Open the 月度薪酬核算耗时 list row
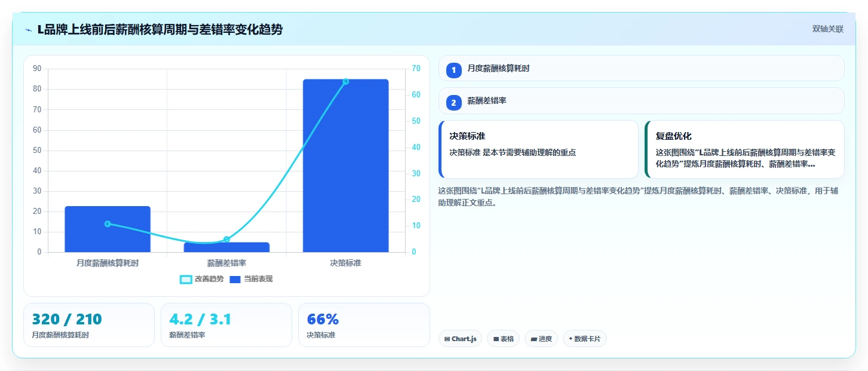Image resolution: width=868 pixels, height=371 pixels. coord(641,69)
